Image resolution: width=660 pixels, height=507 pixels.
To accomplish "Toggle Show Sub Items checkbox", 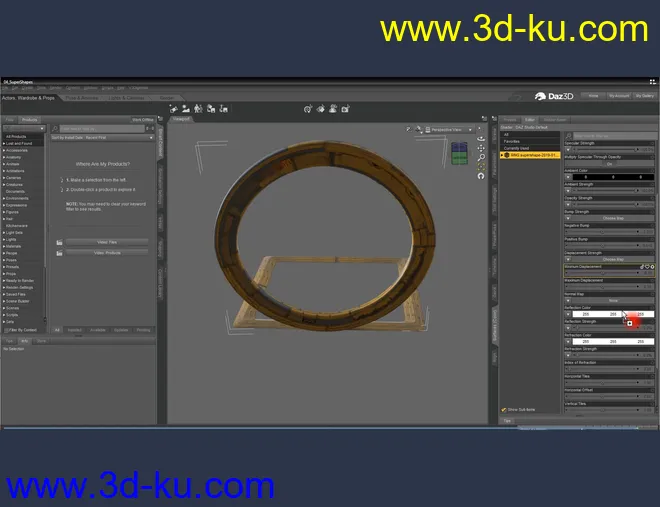I will [503, 409].
